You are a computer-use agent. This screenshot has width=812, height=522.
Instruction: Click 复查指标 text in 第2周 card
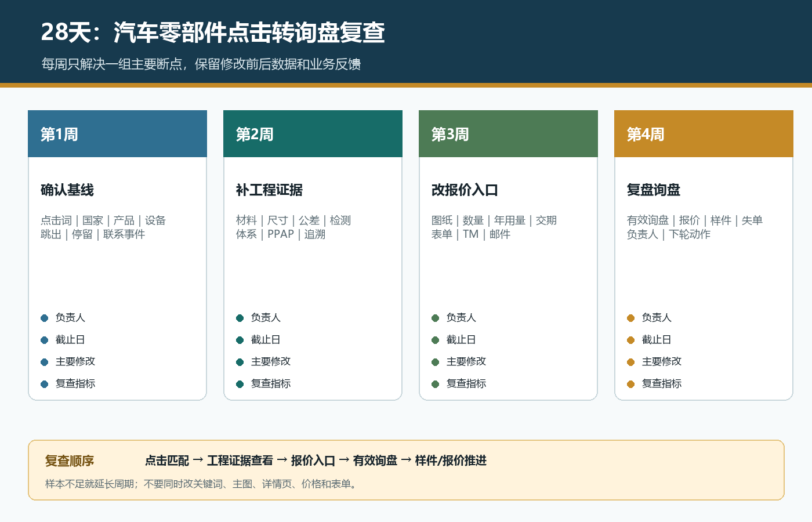[271, 383]
